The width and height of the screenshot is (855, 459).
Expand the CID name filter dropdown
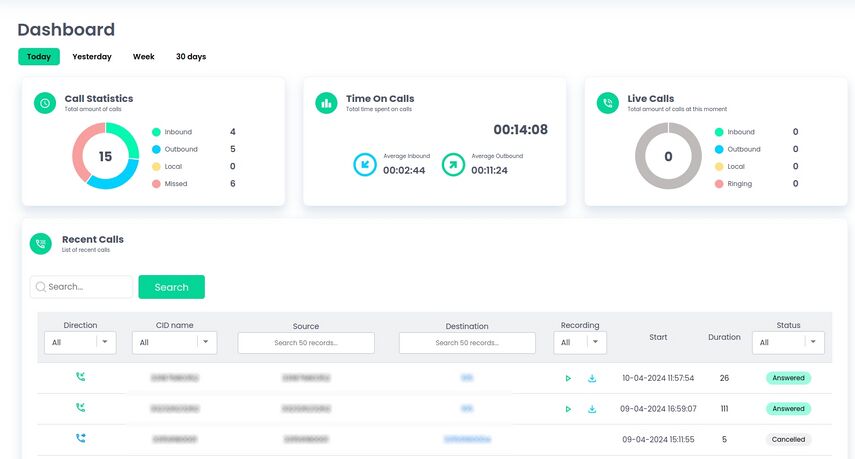click(174, 342)
